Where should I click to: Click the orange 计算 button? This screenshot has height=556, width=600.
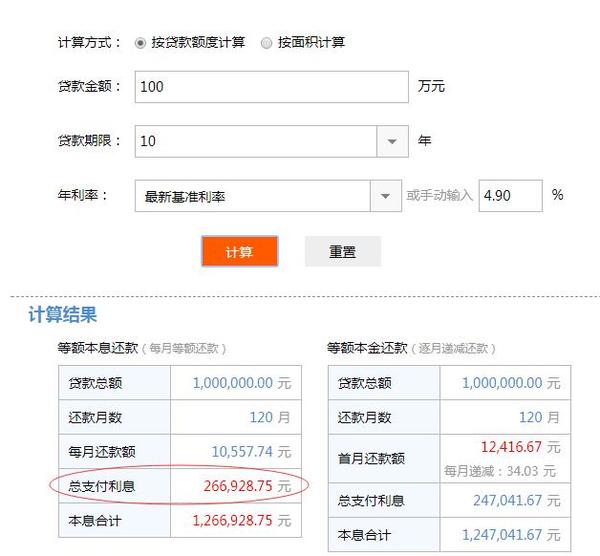240,251
